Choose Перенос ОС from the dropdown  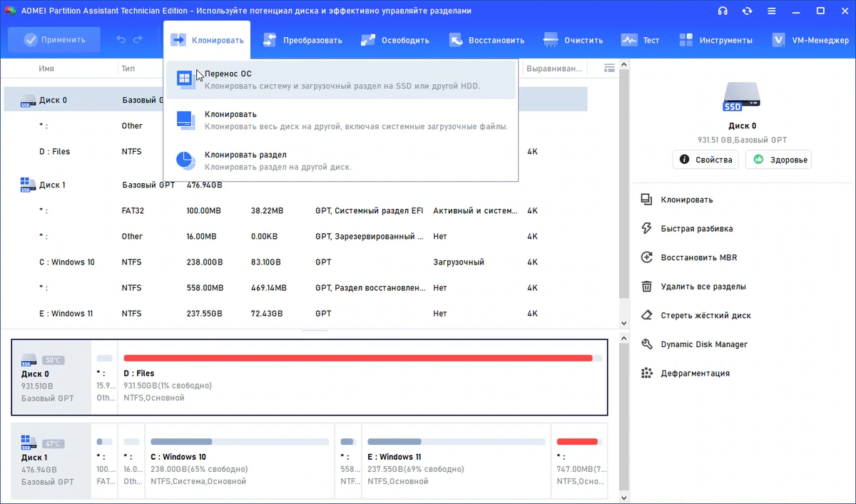340,79
